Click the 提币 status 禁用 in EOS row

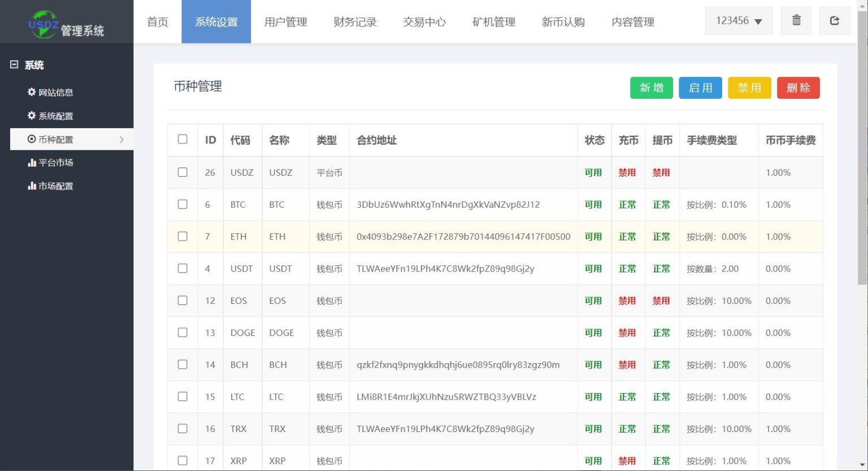pyautogui.click(x=661, y=300)
